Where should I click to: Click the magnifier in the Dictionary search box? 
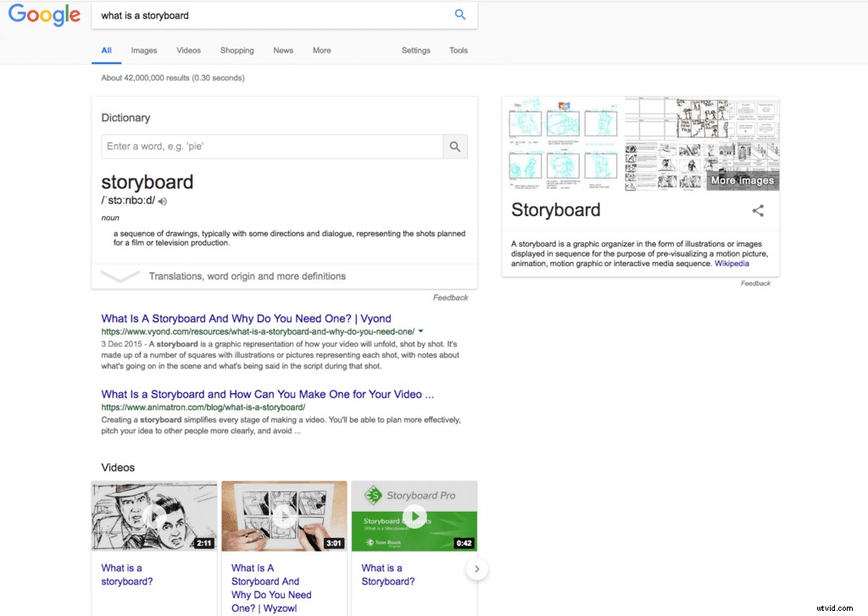click(x=455, y=146)
